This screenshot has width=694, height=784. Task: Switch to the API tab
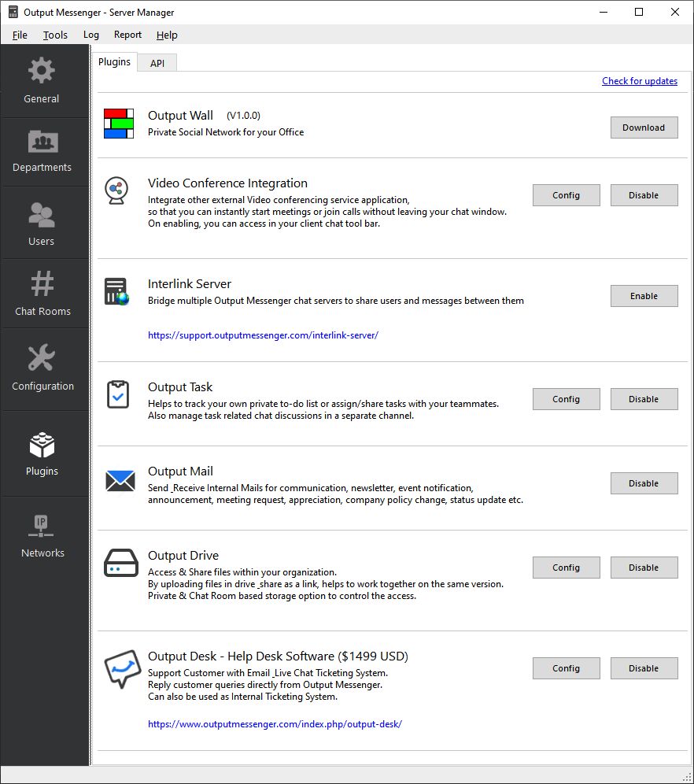pos(157,63)
